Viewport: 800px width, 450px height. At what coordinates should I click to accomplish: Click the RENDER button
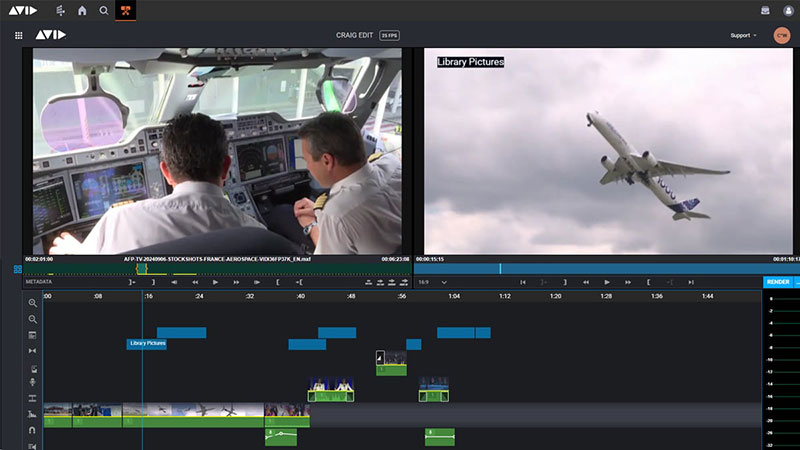click(777, 282)
